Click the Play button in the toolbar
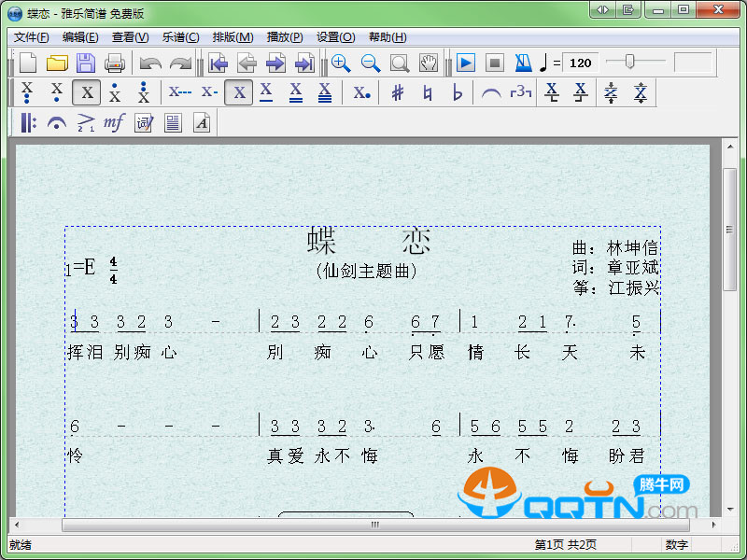 (467, 63)
